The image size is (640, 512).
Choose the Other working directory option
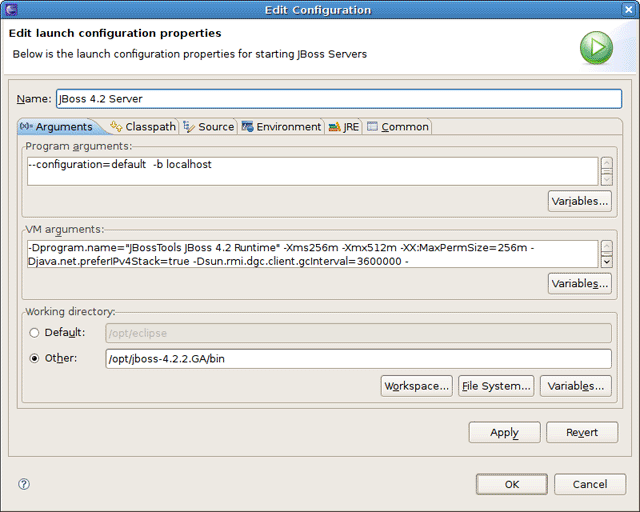pos(36,358)
